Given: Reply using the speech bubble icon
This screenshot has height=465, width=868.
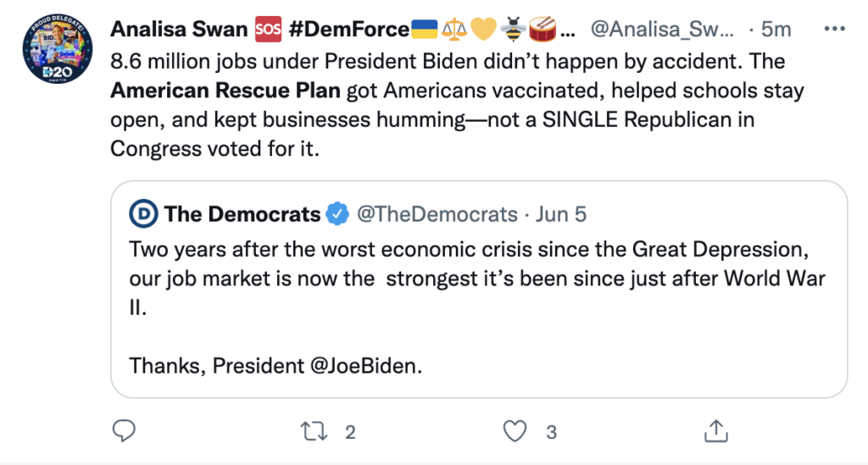Looking at the screenshot, I should click(124, 431).
